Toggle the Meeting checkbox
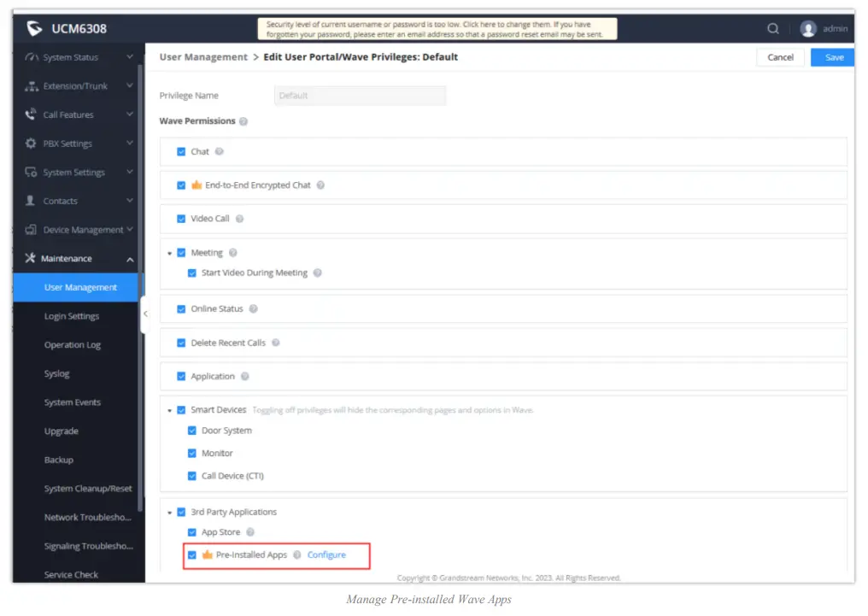The height and width of the screenshot is (616, 868). coord(181,253)
